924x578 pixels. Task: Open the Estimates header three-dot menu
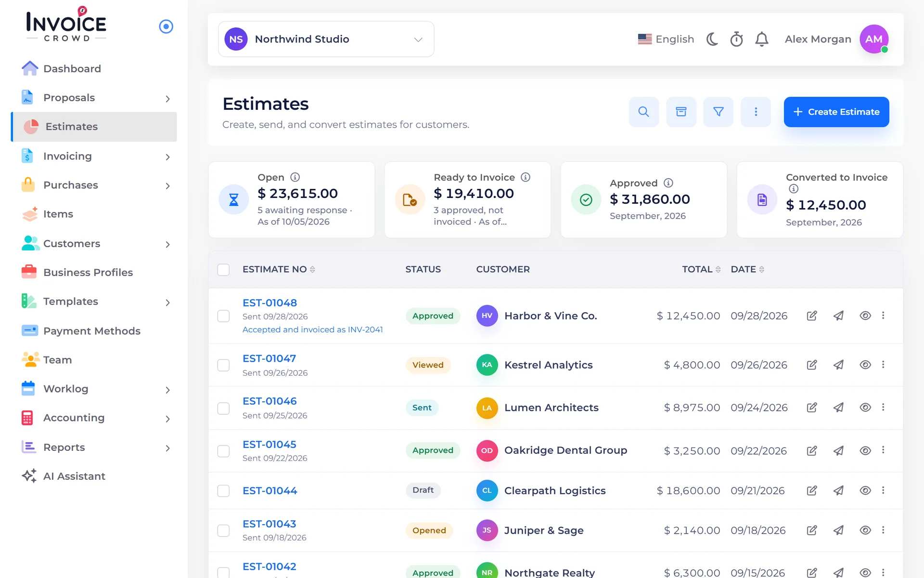pos(756,112)
